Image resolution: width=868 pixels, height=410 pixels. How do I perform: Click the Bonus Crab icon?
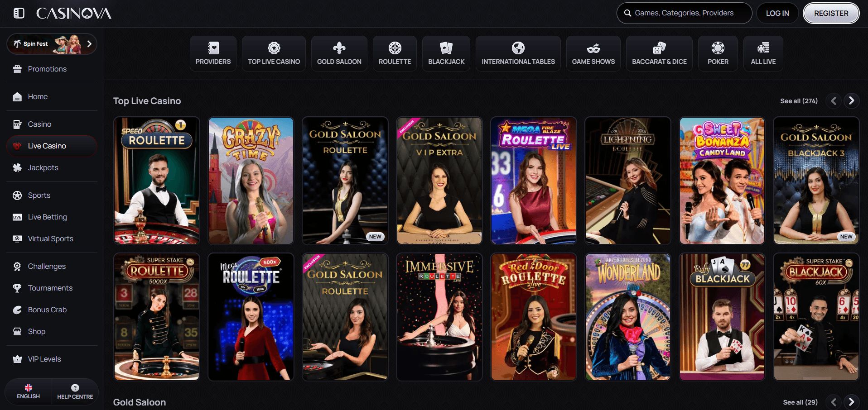pos(17,310)
